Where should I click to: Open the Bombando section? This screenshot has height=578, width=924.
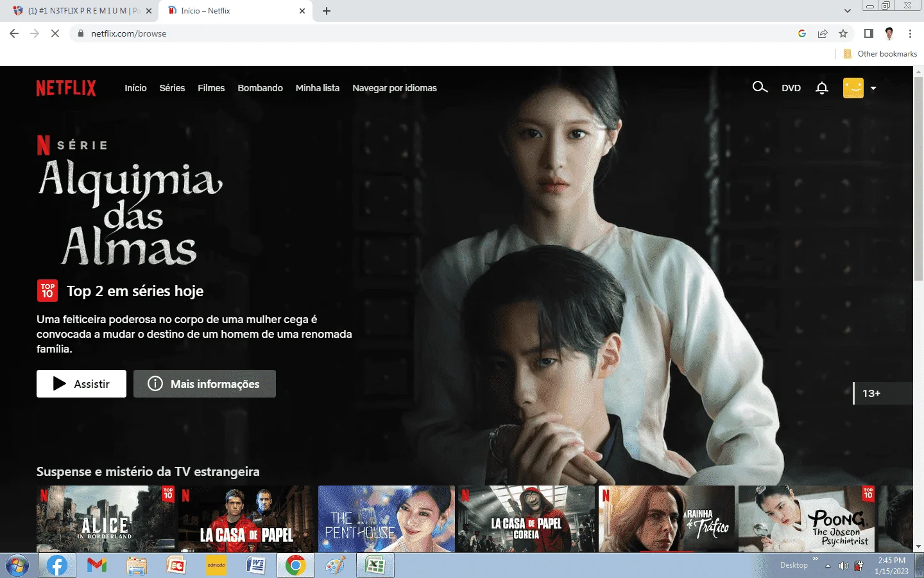[260, 88]
